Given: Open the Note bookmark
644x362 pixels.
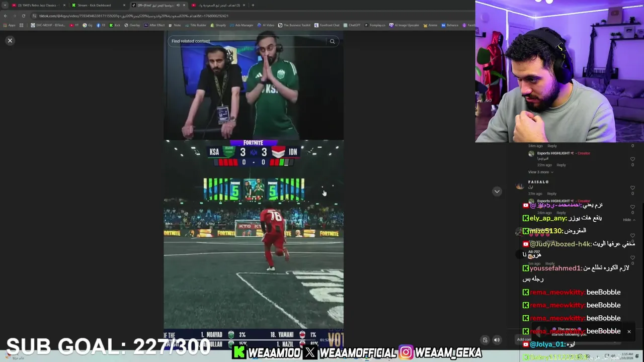Looking at the screenshot, I should tap(175, 25).
